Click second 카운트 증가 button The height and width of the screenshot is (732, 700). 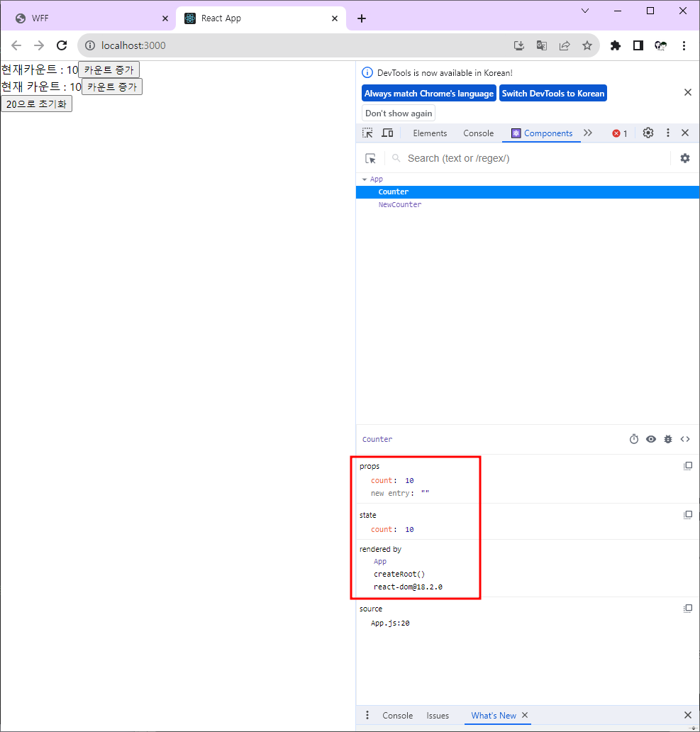tap(112, 87)
